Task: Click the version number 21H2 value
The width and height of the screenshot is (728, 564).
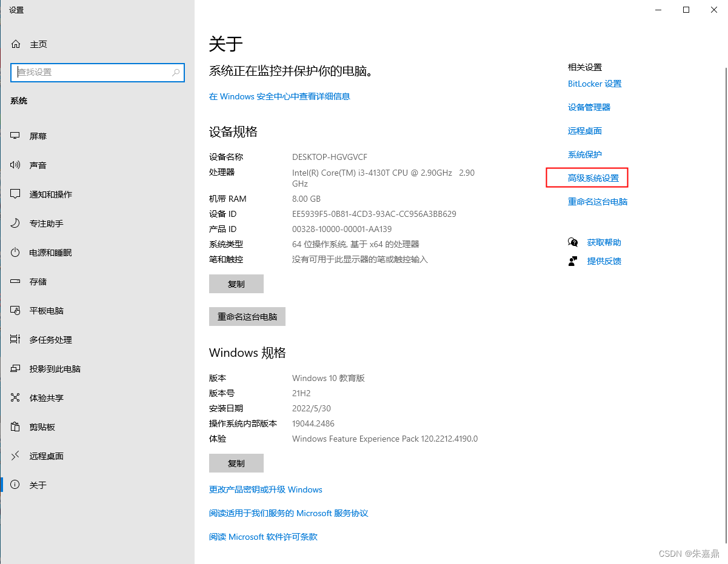Action: point(302,393)
